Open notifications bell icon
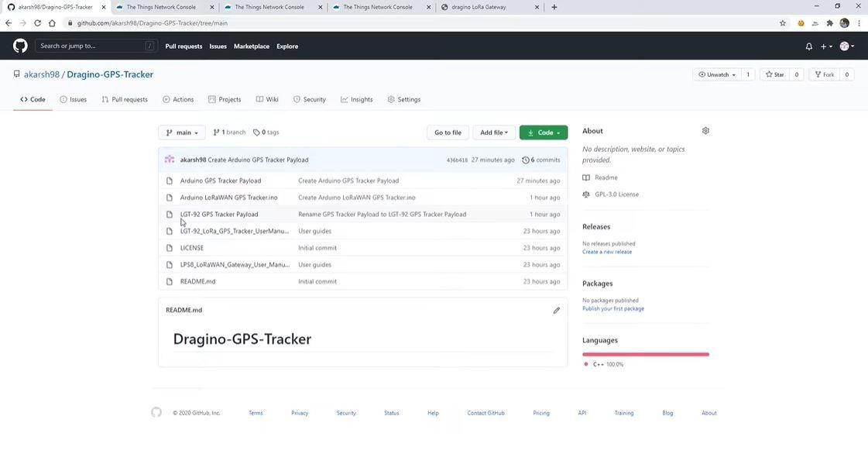Image resolution: width=868 pixels, height=454 pixels. click(x=809, y=46)
